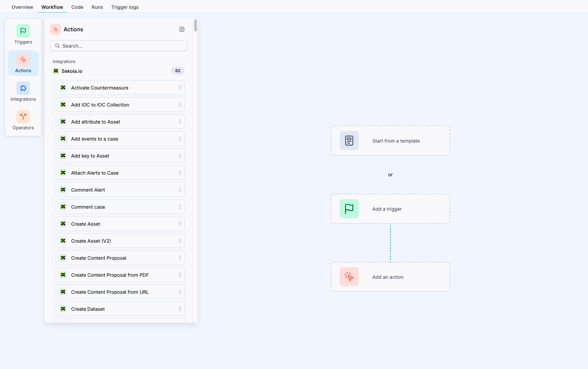
Task: Select the Actions sidebar icon
Action: 23,60
